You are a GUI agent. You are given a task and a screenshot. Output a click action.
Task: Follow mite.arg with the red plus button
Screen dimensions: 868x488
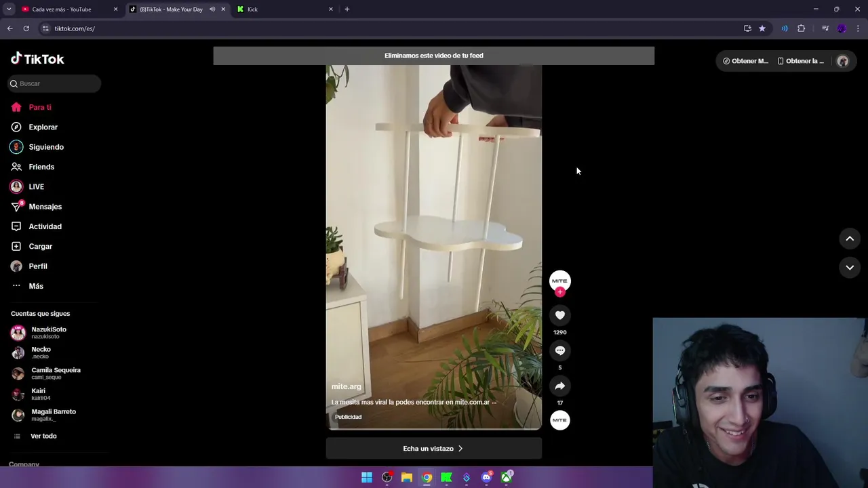559,292
